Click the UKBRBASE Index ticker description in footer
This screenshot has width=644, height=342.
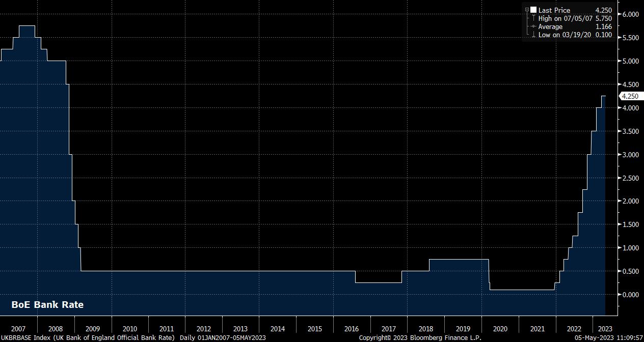click(x=88, y=338)
